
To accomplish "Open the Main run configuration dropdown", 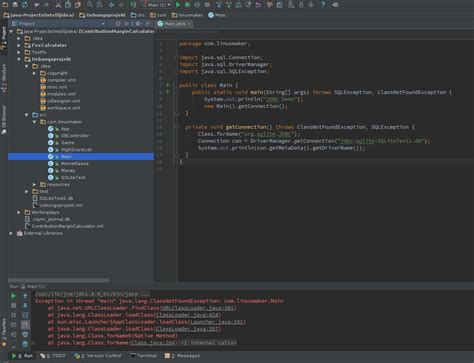I will (x=156, y=5).
